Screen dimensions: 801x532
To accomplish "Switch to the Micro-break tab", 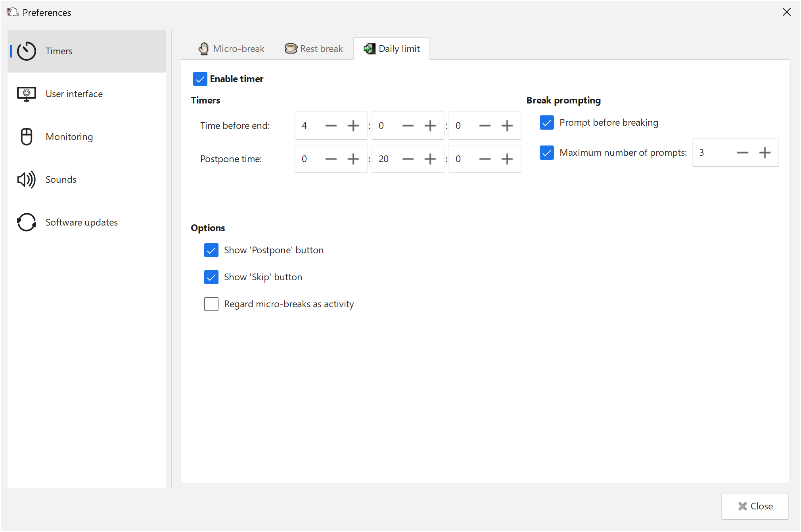I will pos(231,49).
